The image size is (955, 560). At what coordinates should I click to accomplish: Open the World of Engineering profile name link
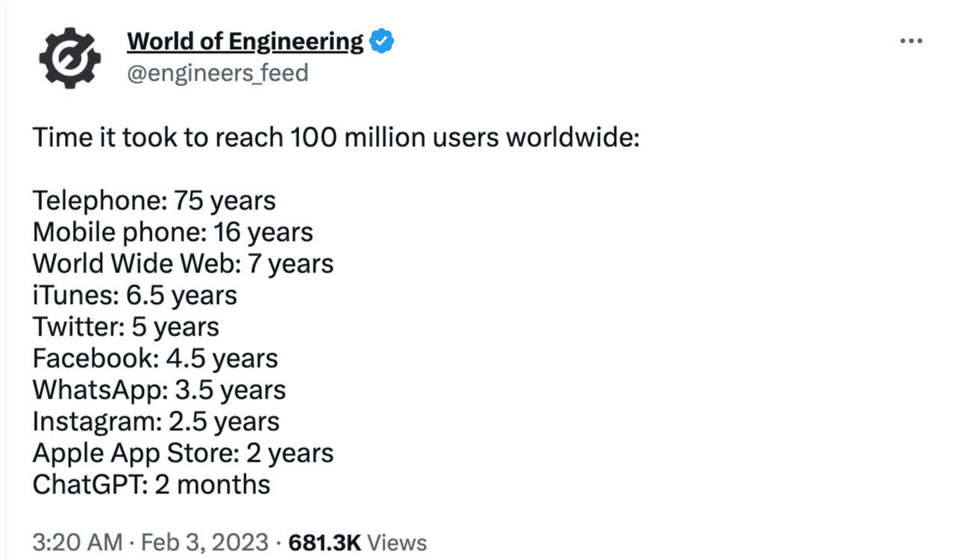coord(245,42)
